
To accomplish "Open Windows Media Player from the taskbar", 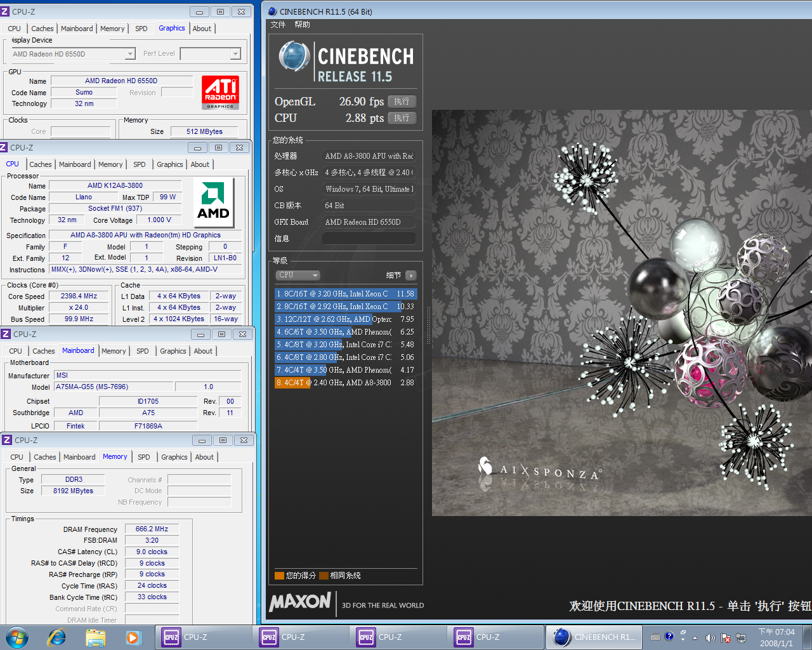I will point(133,637).
